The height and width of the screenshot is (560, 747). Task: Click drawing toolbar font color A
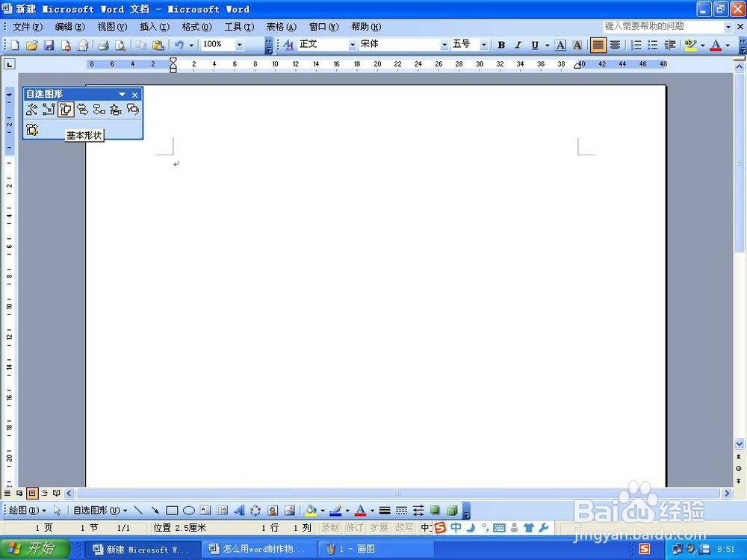coord(361,511)
